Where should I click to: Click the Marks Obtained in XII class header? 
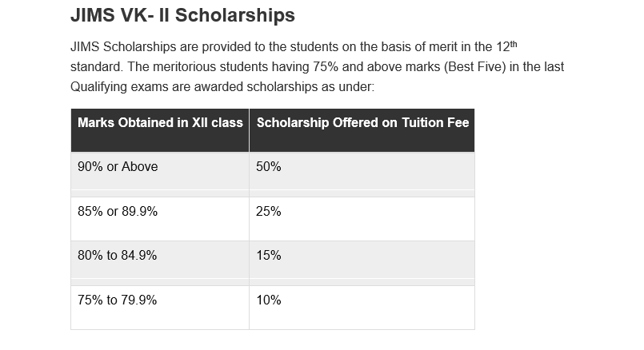pyautogui.click(x=160, y=123)
